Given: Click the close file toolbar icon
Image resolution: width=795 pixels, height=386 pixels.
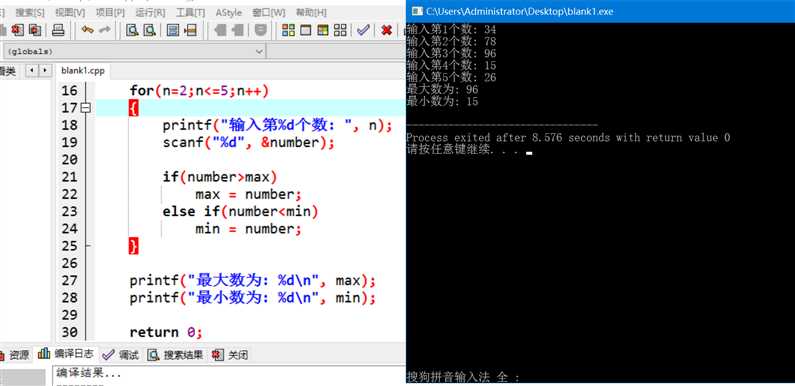Looking at the screenshot, I should pyautogui.click(x=18, y=30).
